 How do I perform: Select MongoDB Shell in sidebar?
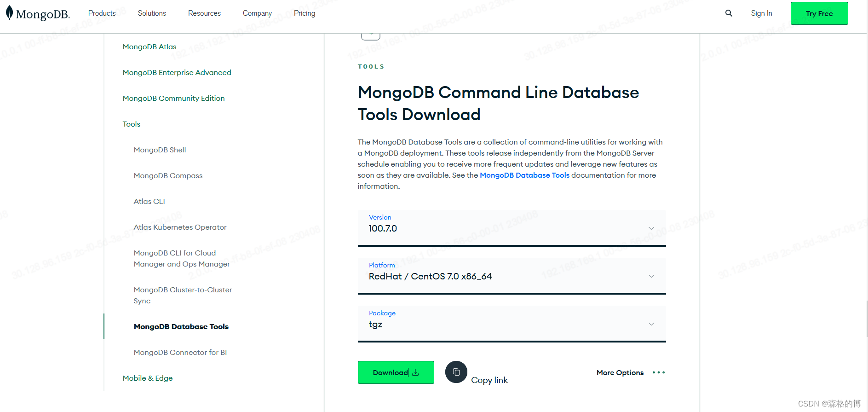point(160,150)
